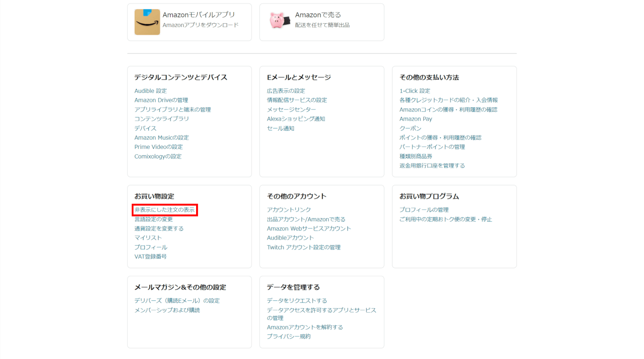Open Audible 設定

[151, 91]
